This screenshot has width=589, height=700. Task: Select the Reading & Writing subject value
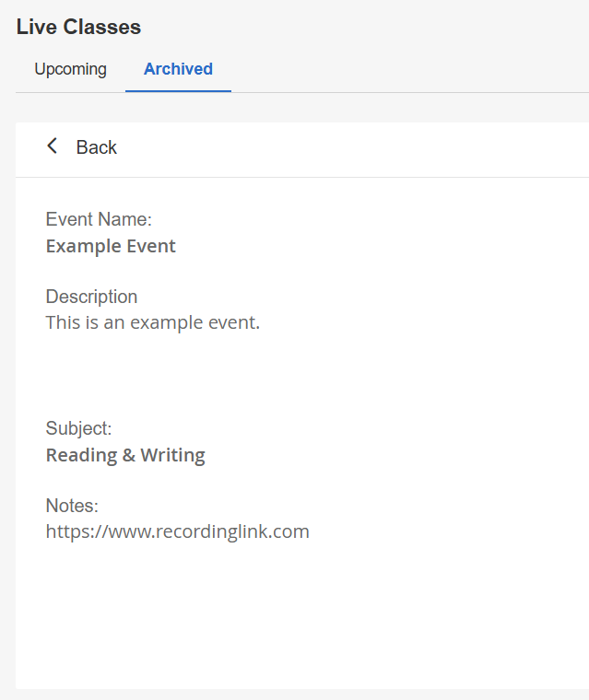pyautogui.click(x=125, y=455)
